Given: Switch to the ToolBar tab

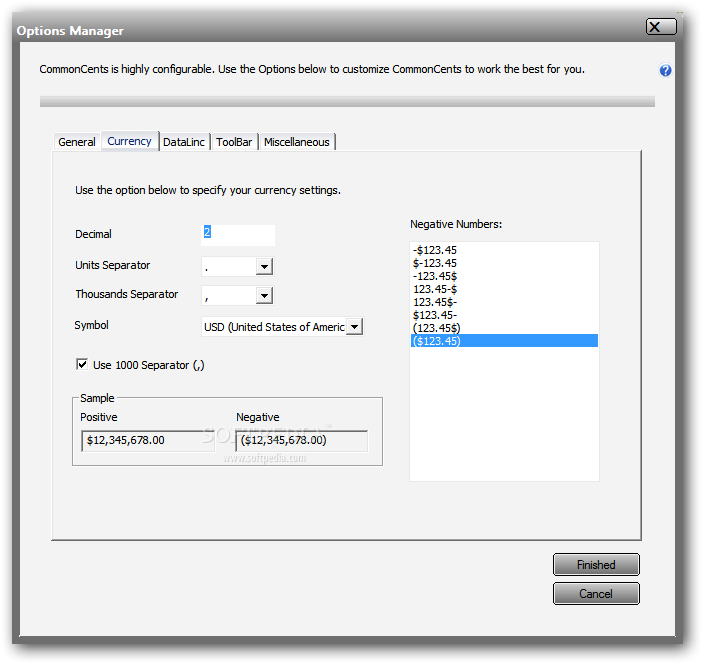Looking at the screenshot, I should (234, 142).
